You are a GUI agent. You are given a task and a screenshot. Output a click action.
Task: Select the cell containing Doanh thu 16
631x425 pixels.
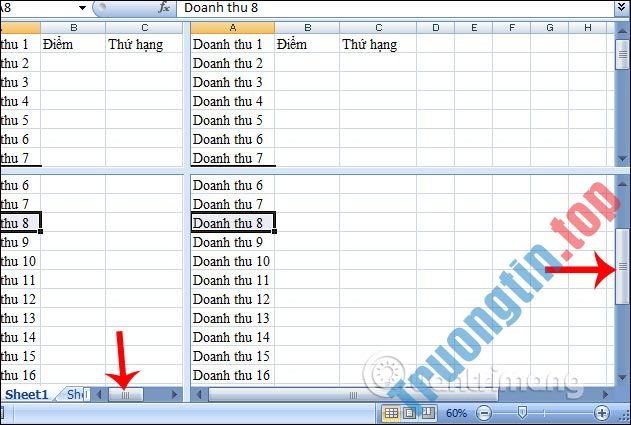pyautogui.click(x=233, y=374)
